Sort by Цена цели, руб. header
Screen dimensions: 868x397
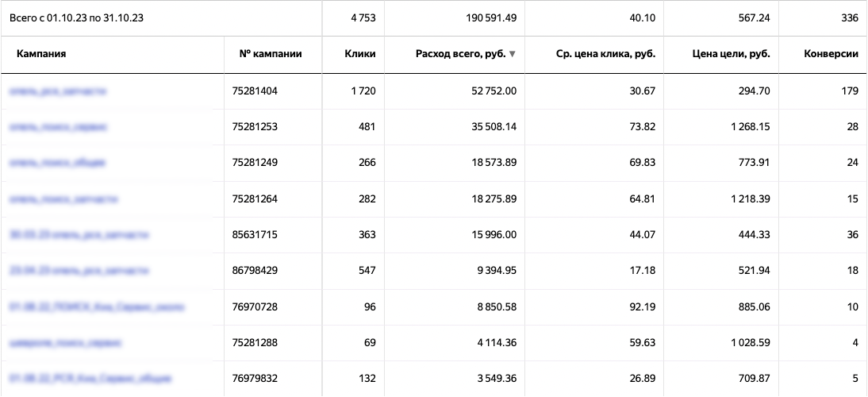click(731, 54)
